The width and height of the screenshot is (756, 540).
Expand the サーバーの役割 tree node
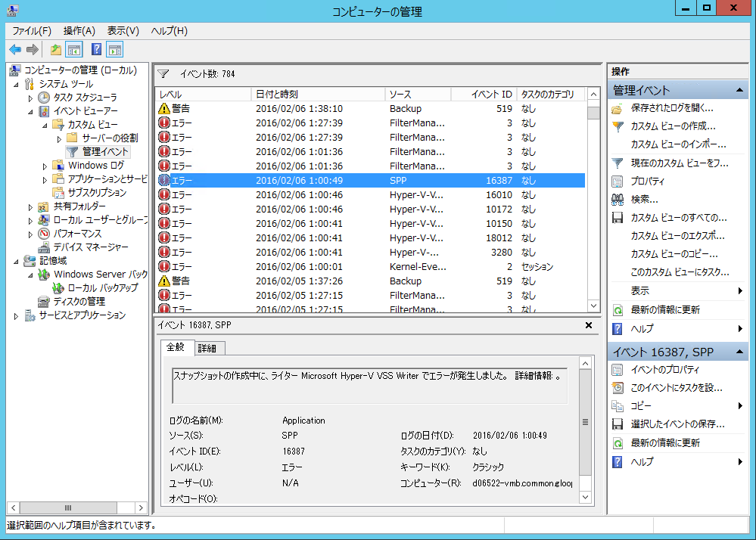coord(59,139)
